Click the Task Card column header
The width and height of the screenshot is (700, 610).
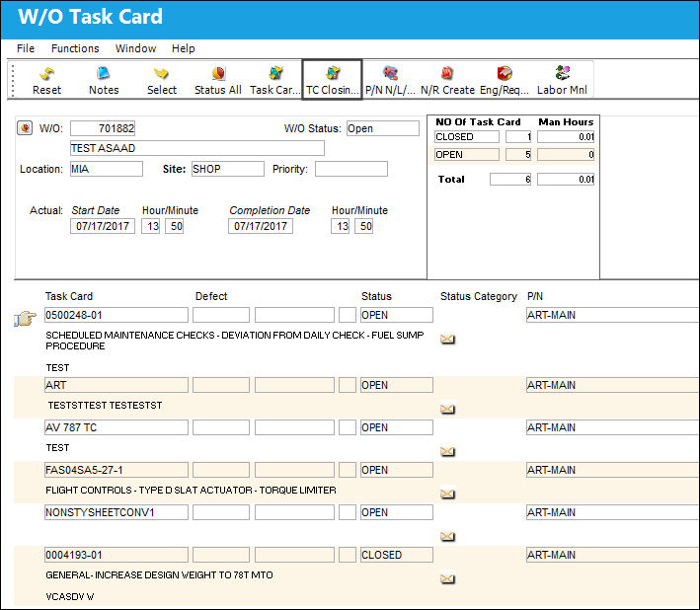[x=69, y=296]
